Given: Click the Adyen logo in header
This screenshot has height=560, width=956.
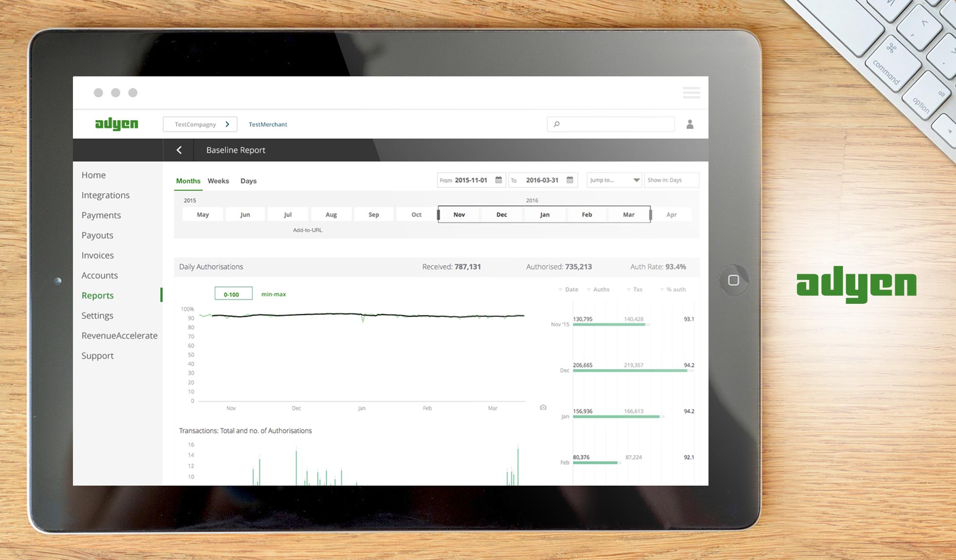Looking at the screenshot, I should [x=117, y=124].
